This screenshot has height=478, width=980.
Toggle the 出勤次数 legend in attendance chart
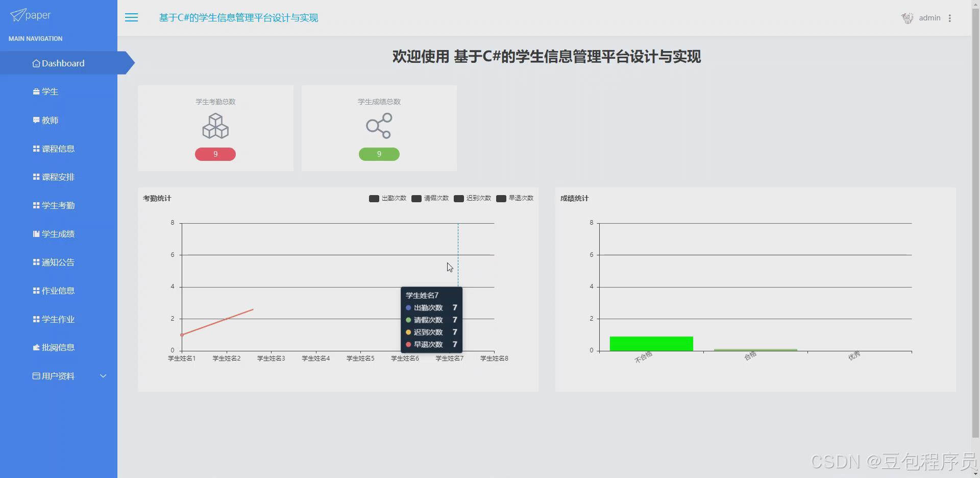click(x=386, y=199)
